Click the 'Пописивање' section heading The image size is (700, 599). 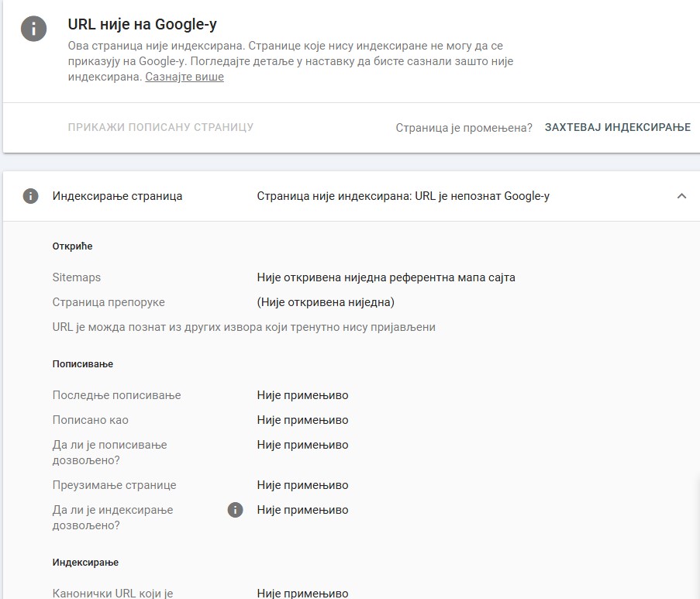[x=83, y=363]
